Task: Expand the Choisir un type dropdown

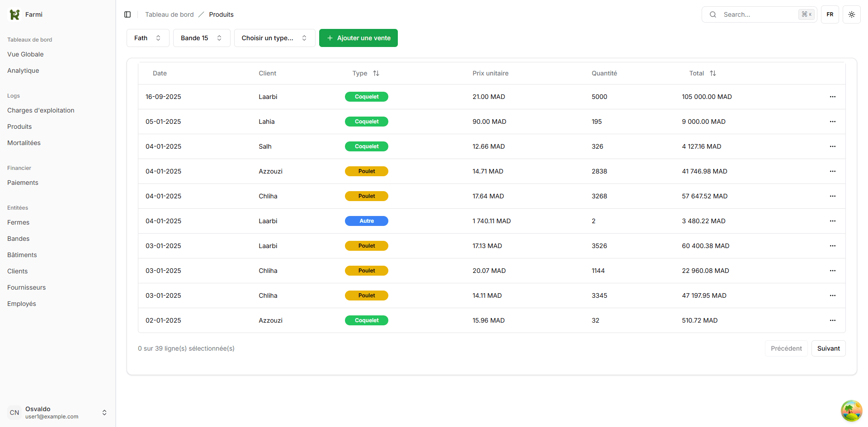Action: [274, 38]
